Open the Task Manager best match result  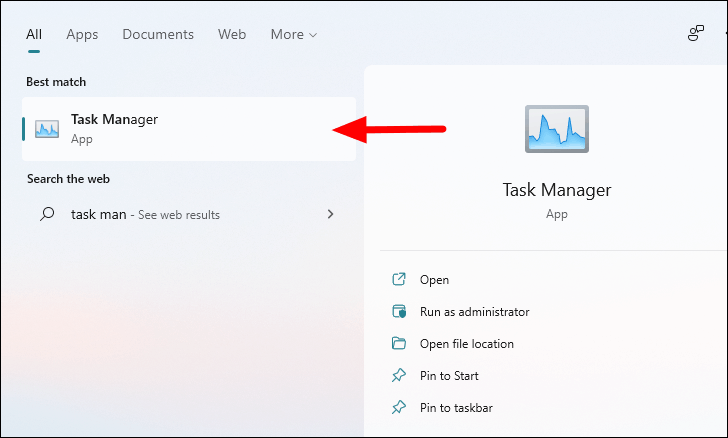pyautogui.click(x=189, y=129)
